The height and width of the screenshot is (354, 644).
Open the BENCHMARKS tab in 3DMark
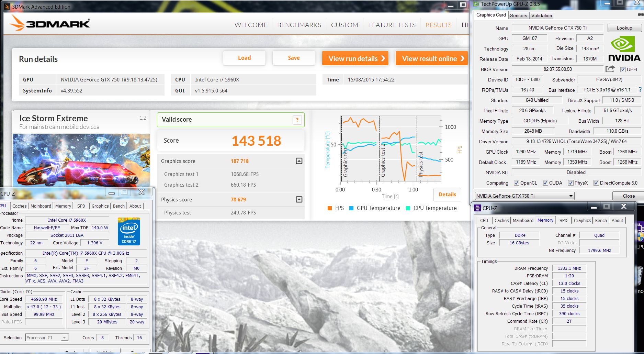(x=299, y=25)
